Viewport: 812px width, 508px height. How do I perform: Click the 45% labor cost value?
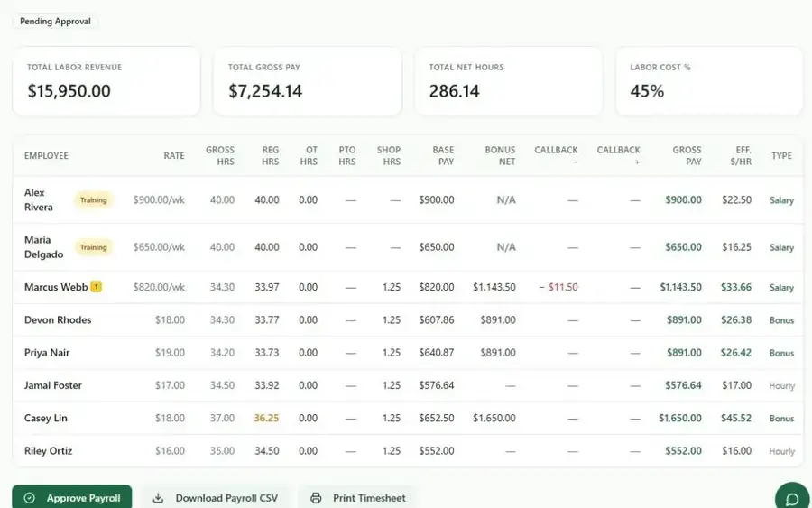pyautogui.click(x=647, y=91)
